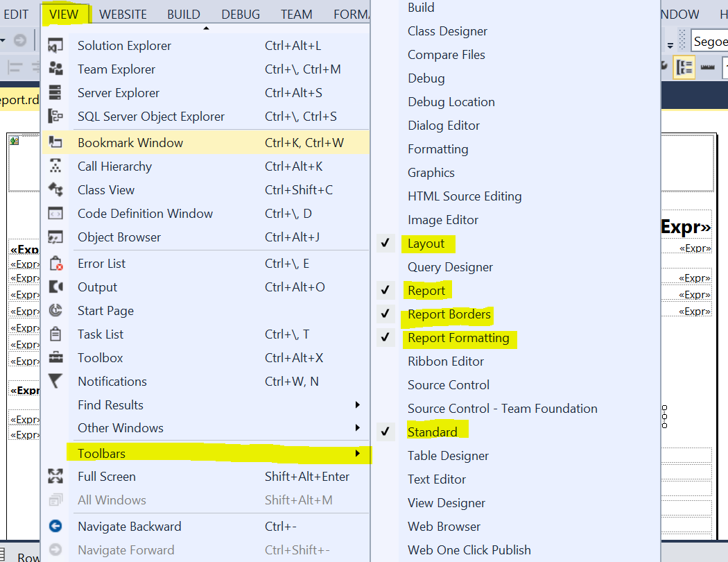This screenshot has width=728, height=562.
Task: Open the Solution Explorer
Action: point(124,45)
